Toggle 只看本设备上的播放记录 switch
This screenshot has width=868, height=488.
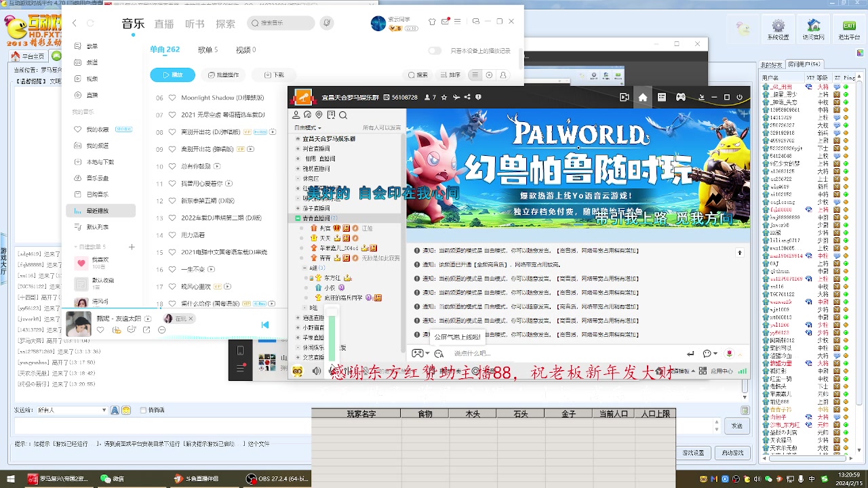pyautogui.click(x=434, y=50)
